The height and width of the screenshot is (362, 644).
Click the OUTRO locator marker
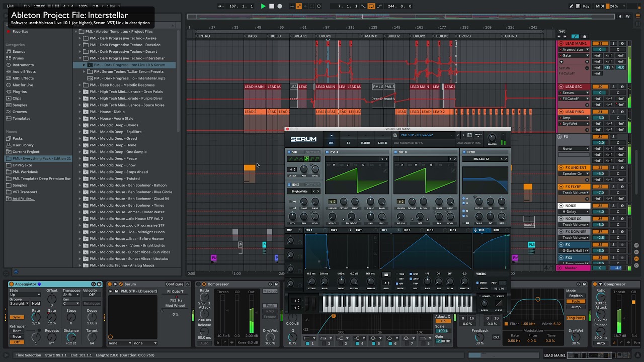tap(510, 36)
